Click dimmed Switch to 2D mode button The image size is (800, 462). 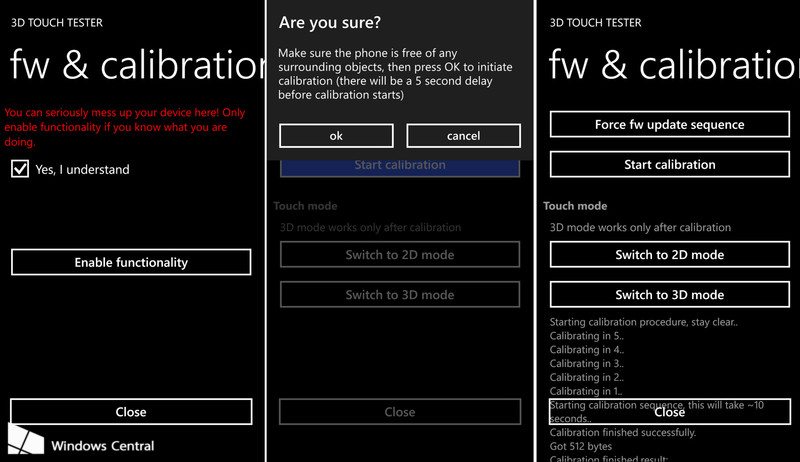400,255
